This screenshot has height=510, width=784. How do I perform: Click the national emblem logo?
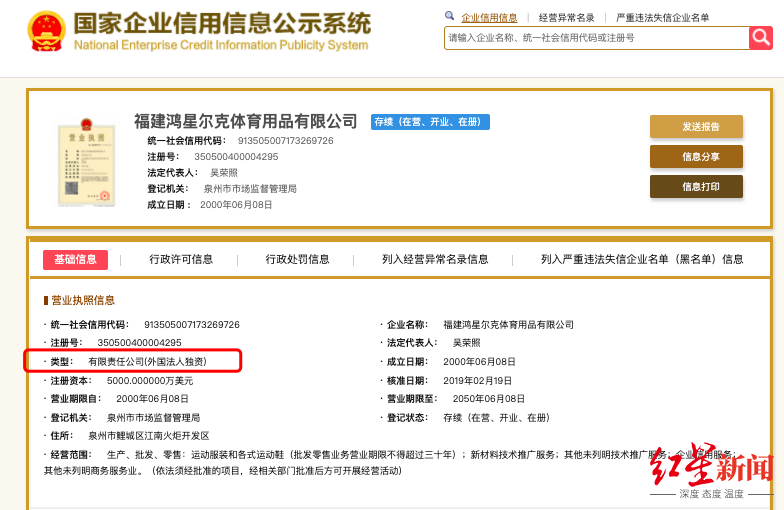[46, 32]
